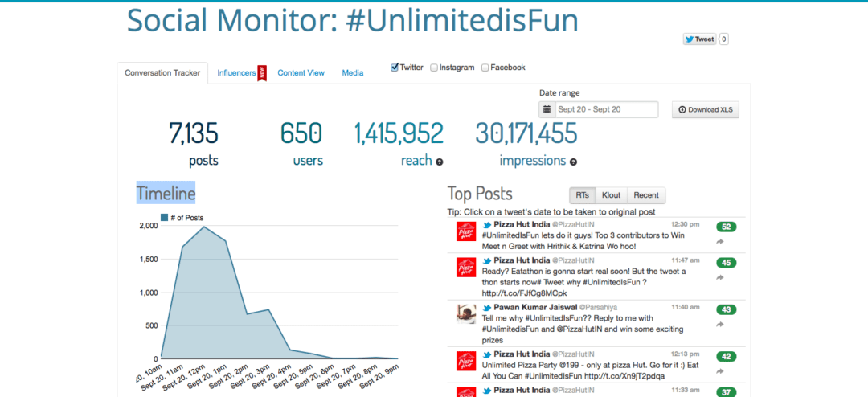Image resolution: width=868 pixels, height=397 pixels.
Task: Click share arrow under the 45 badge
Action: point(719,278)
